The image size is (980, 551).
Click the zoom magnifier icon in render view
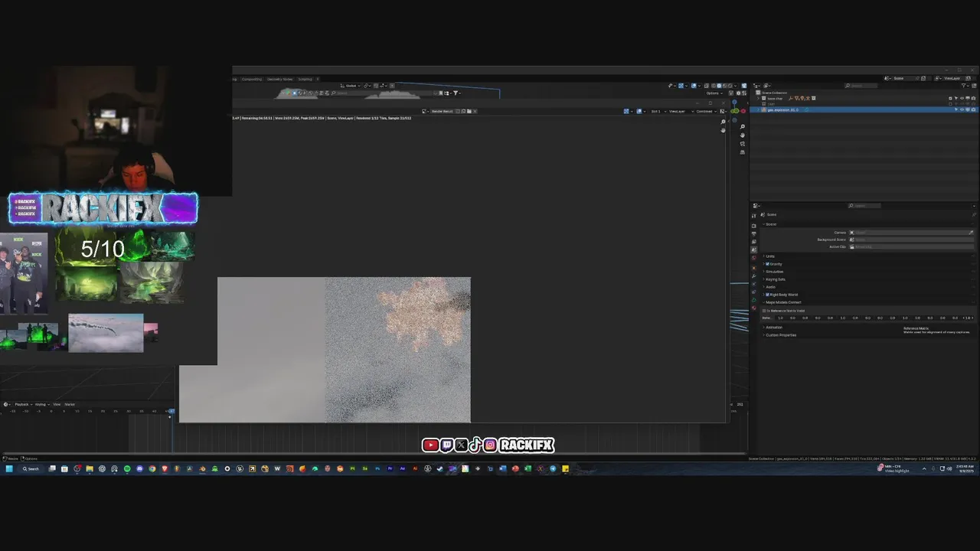point(723,122)
